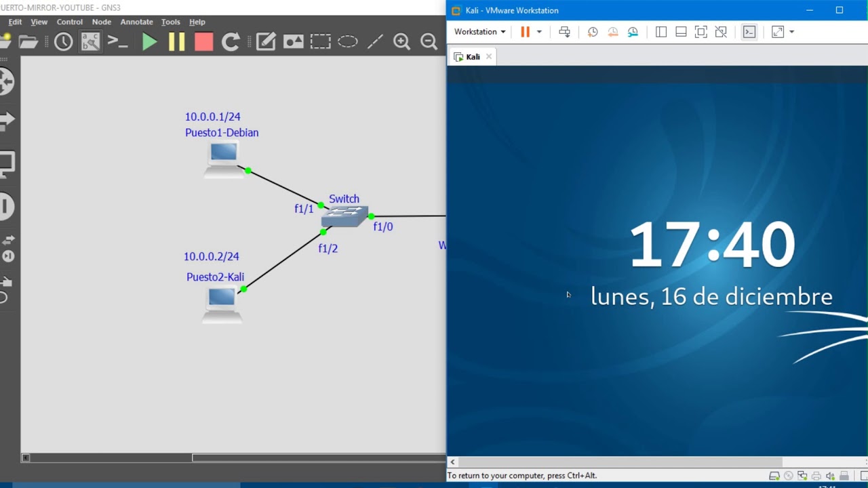Expand the power options dropdown arrow
This screenshot has height=488, width=868.
click(539, 32)
